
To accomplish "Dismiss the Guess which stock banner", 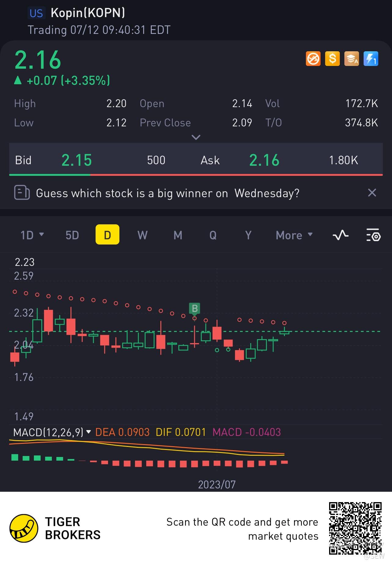I will coord(372,193).
